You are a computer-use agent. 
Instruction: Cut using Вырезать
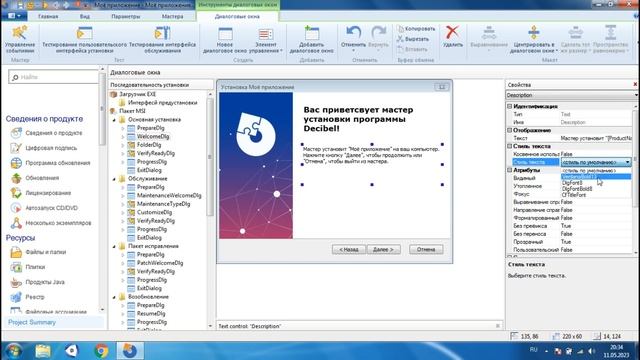tap(413, 39)
